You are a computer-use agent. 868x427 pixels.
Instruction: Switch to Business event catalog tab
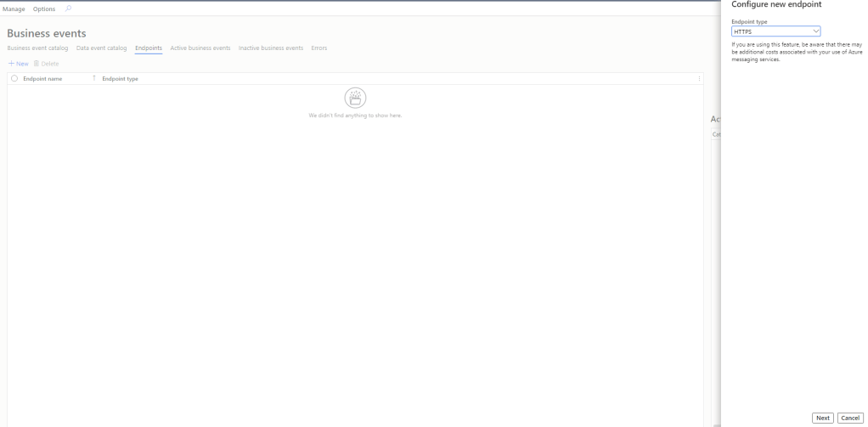[37, 48]
